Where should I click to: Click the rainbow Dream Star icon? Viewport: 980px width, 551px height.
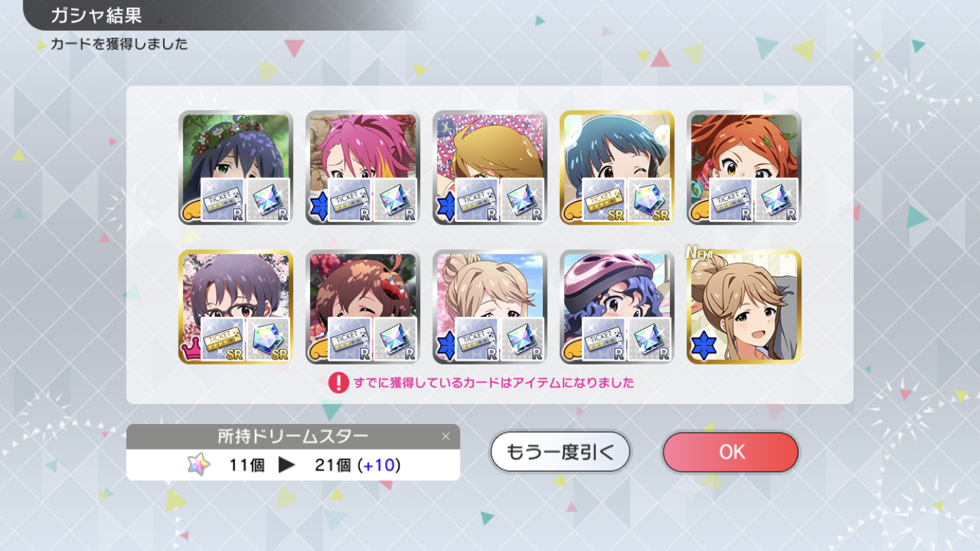tap(198, 464)
